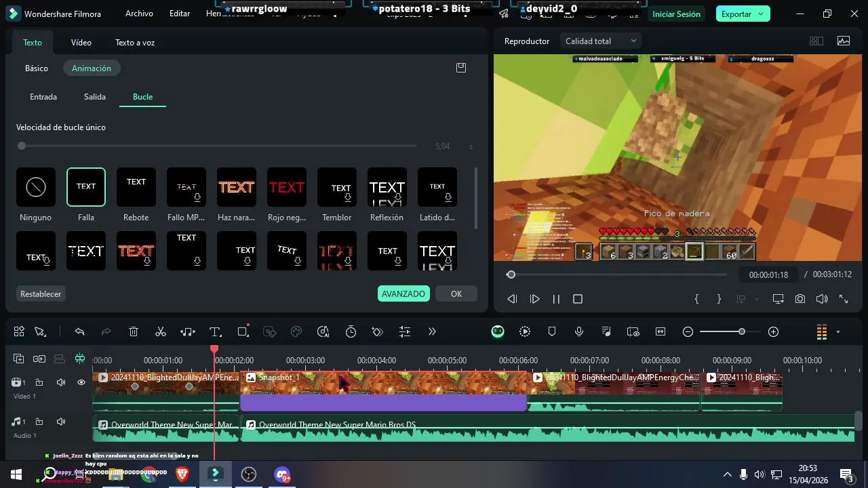
Task: Switch to the Entrada animation tab
Action: [x=43, y=97]
